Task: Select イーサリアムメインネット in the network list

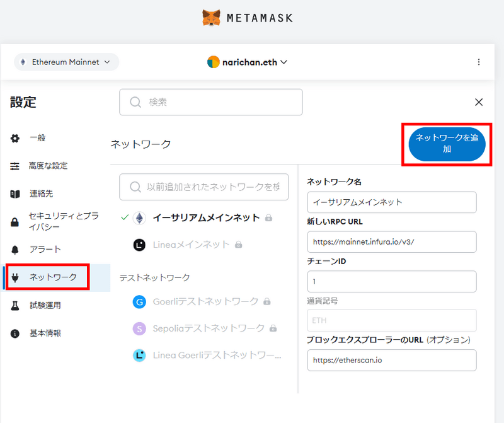Action: (x=206, y=218)
